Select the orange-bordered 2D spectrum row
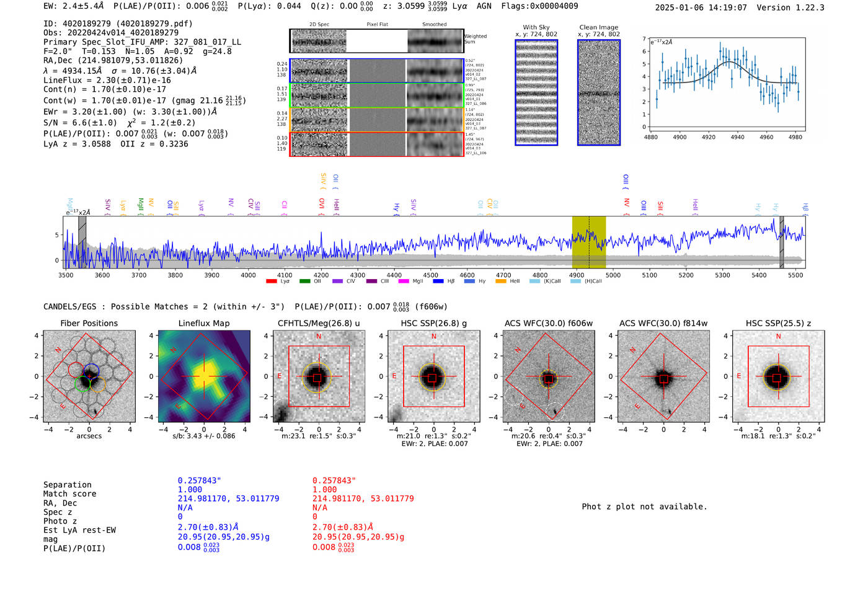The width and height of the screenshot is (868, 591). tap(377, 120)
